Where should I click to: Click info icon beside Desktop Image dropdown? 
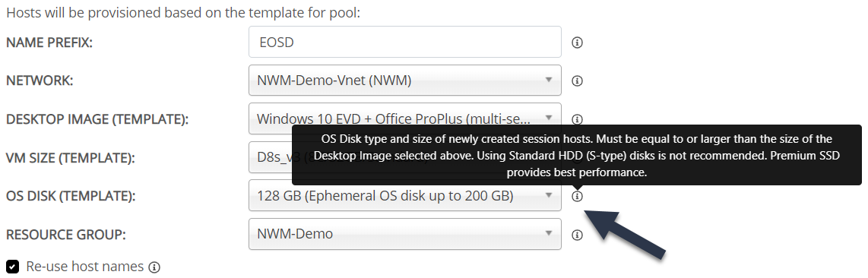coord(577,118)
